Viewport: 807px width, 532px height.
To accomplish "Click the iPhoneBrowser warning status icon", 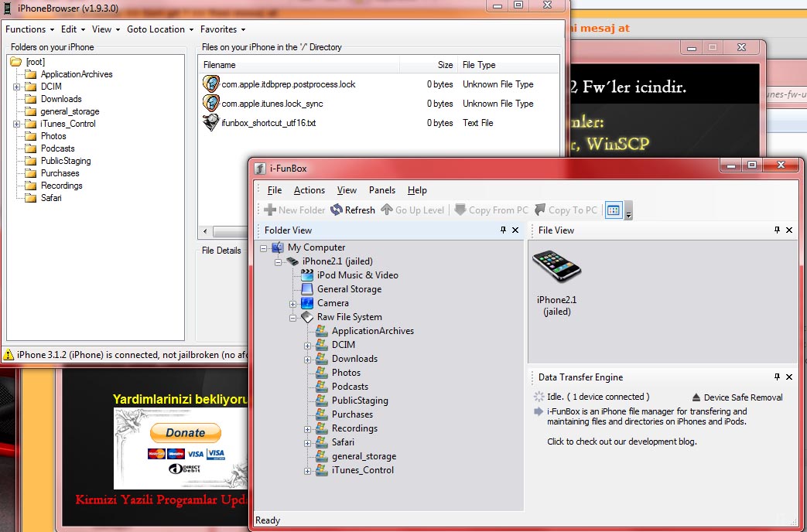I will pos(9,354).
